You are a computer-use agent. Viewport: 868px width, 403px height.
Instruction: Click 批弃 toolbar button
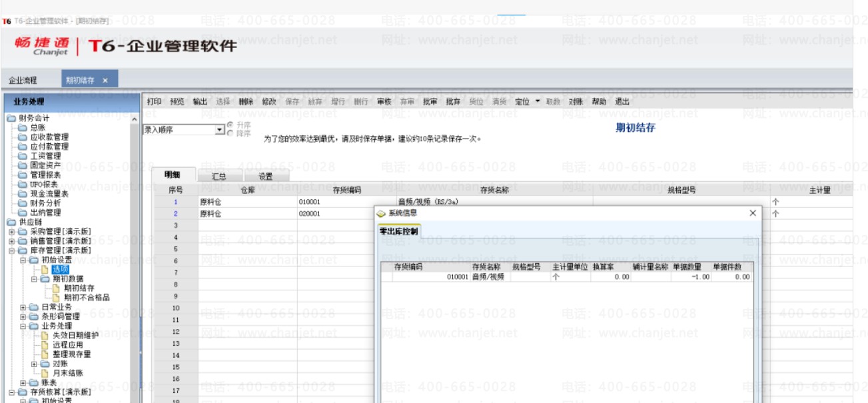click(453, 102)
